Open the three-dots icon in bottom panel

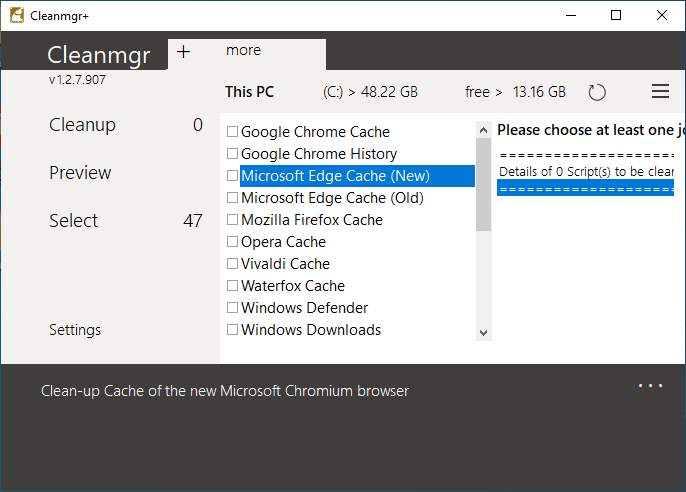click(x=650, y=386)
